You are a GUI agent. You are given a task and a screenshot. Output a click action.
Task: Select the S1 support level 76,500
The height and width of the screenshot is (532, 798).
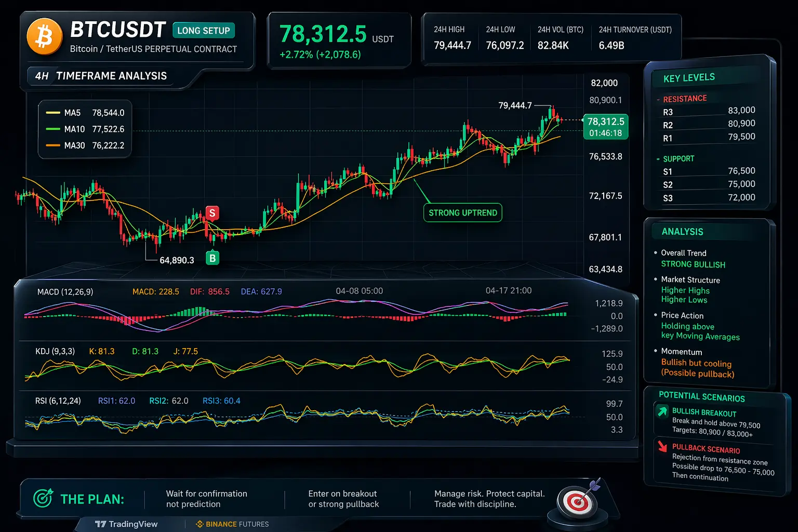(x=709, y=171)
